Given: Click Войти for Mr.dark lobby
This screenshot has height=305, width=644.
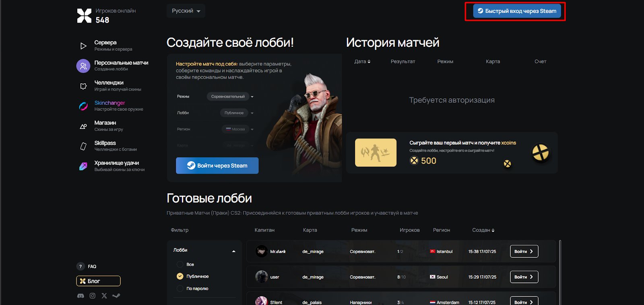Looking at the screenshot, I should pyautogui.click(x=524, y=251).
